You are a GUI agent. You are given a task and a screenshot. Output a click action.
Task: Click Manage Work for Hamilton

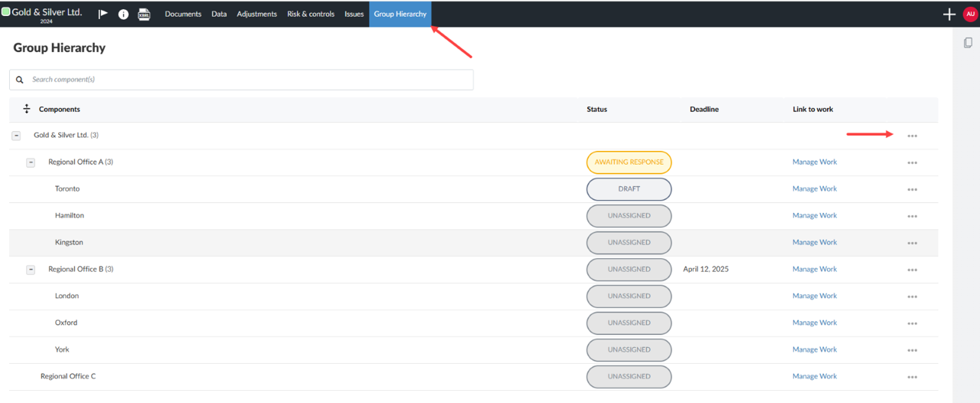point(815,215)
